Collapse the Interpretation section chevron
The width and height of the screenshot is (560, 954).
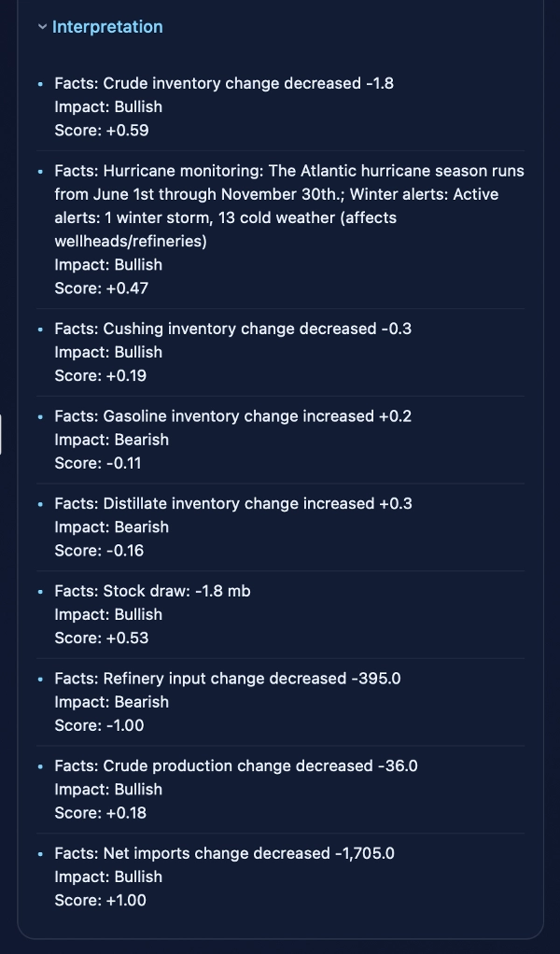point(42,27)
